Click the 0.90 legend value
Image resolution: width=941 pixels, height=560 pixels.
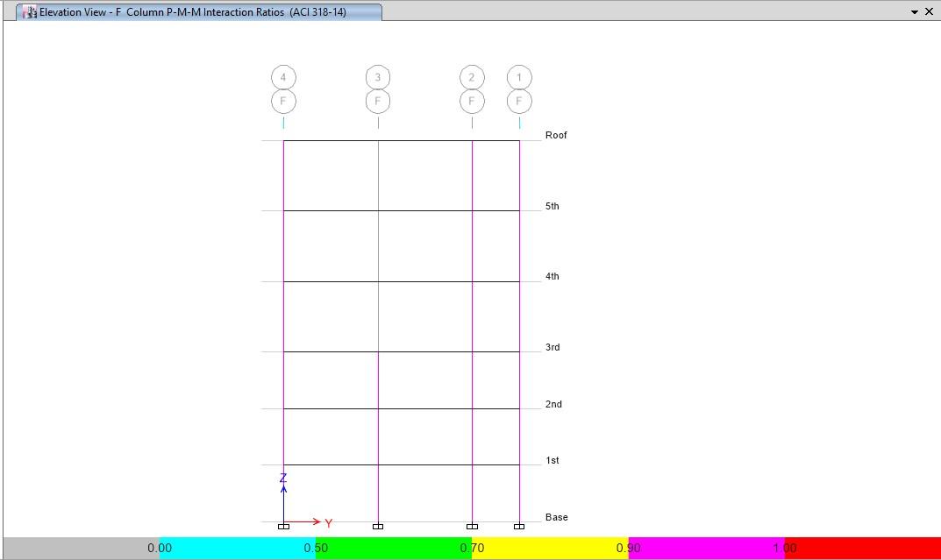pos(628,548)
